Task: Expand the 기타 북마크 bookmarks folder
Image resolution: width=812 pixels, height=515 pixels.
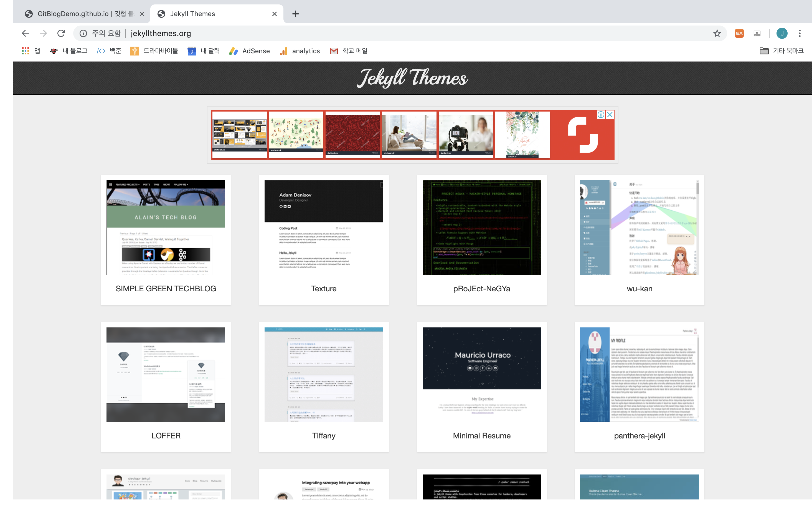Action: click(x=781, y=51)
